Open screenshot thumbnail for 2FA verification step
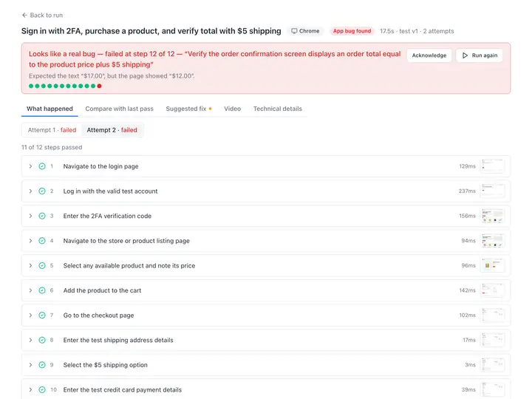The width and height of the screenshot is (532, 399). [493, 216]
